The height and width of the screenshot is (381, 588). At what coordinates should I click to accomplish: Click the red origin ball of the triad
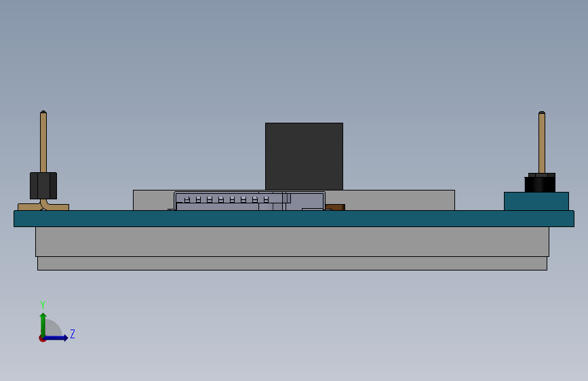[x=42, y=338]
